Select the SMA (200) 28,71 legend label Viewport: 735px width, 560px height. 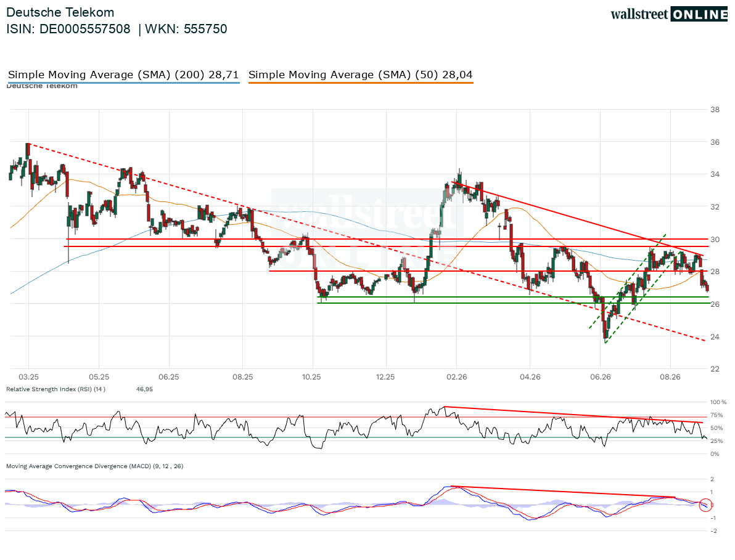123,75
